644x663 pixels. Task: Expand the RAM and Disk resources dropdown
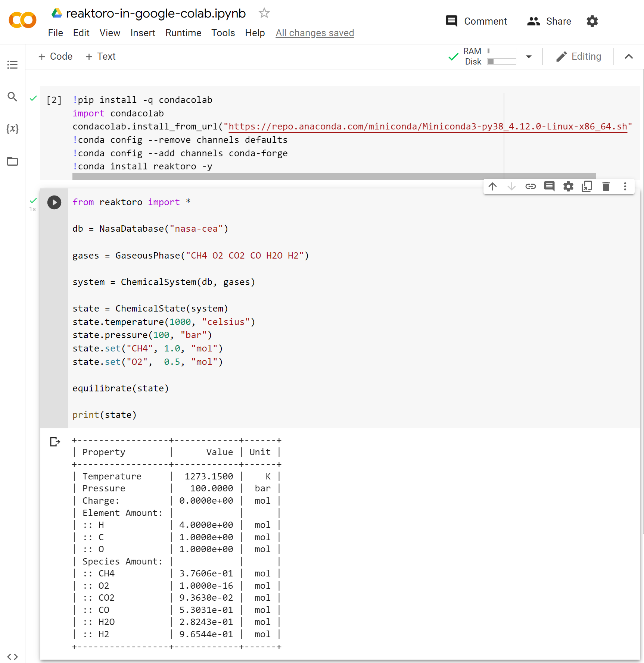[529, 56]
